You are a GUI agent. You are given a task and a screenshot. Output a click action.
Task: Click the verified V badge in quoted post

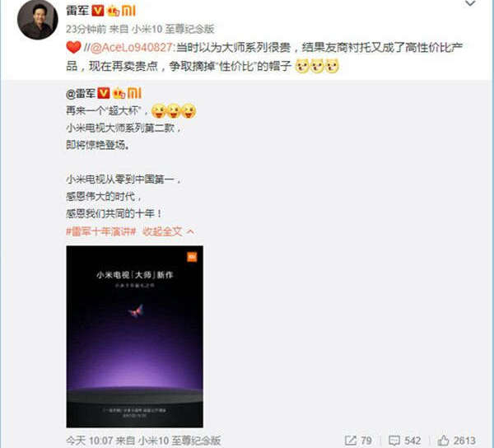click(x=104, y=93)
